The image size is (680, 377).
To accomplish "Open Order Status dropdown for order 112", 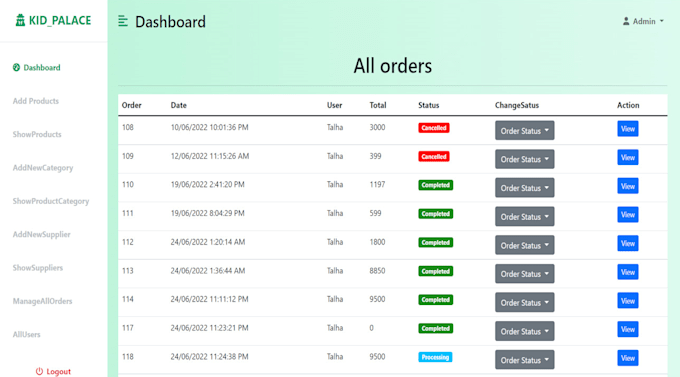I will [524, 245].
